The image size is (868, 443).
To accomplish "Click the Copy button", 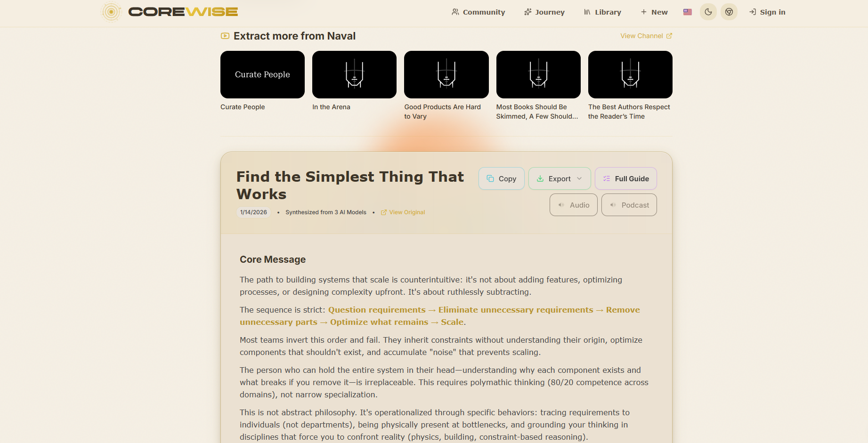I will [501, 178].
